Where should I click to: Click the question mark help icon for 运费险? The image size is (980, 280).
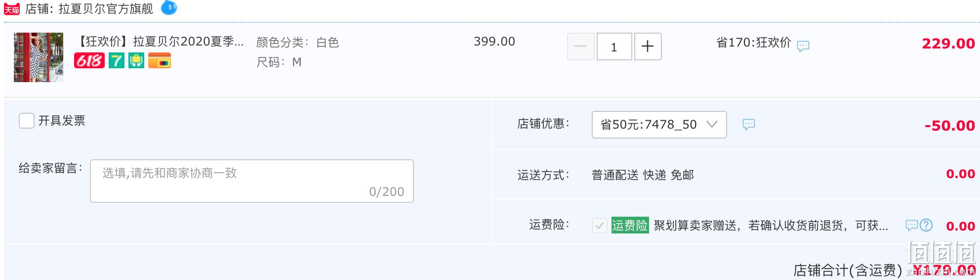click(x=926, y=225)
